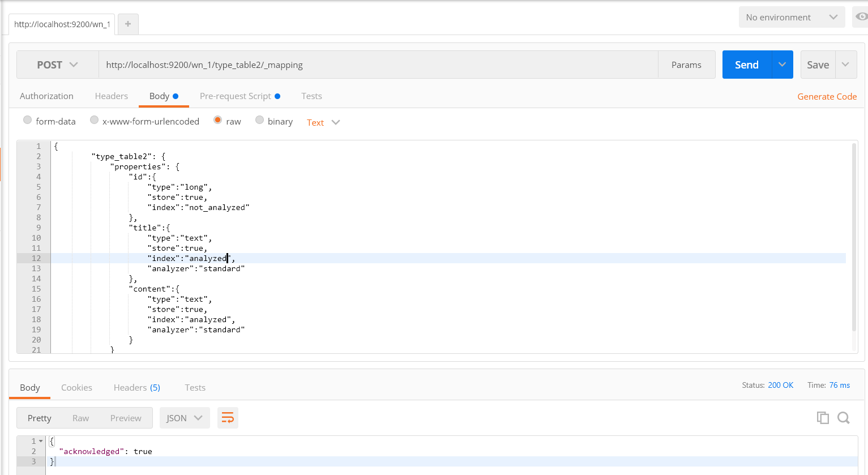Expand the Send button arrow options
The height and width of the screenshot is (475, 868).
[782, 65]
